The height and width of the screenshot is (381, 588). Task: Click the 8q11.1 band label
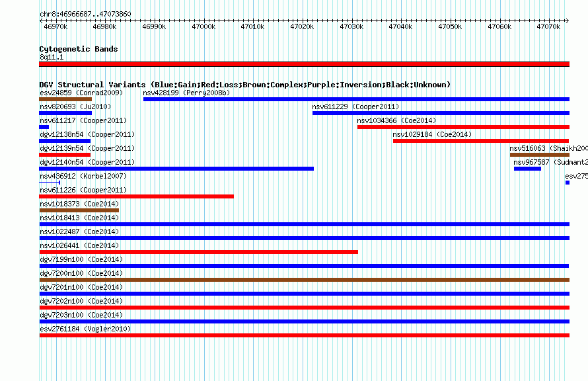[52, 57]
